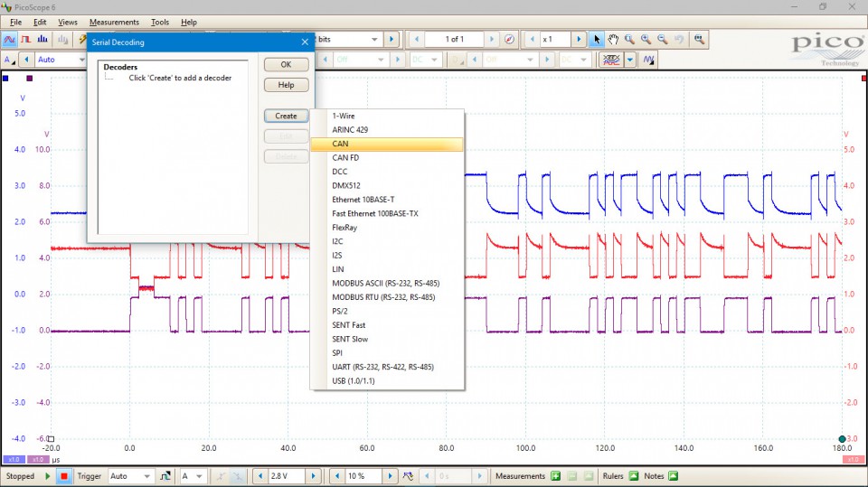Click the Help button in dialog
The height and width of the screenshot is (487, 868).
[x=286, y=85]
